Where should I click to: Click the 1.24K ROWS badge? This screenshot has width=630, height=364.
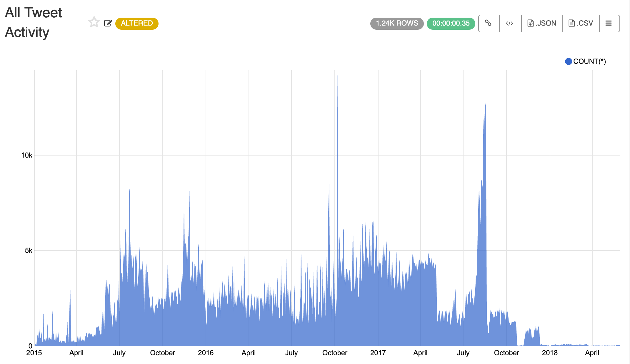(397, 23)
